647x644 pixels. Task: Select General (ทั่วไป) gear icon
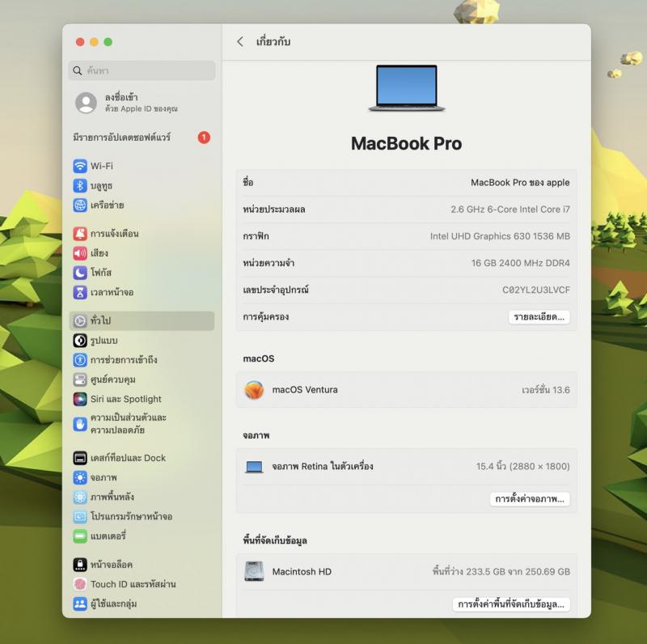pos(80,320)
